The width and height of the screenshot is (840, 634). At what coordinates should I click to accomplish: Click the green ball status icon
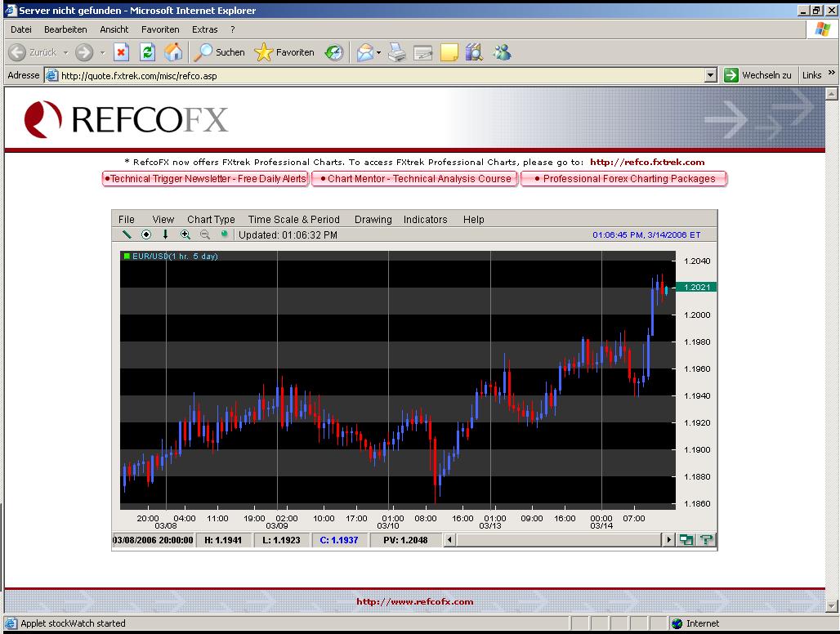[x=224, y=234]
